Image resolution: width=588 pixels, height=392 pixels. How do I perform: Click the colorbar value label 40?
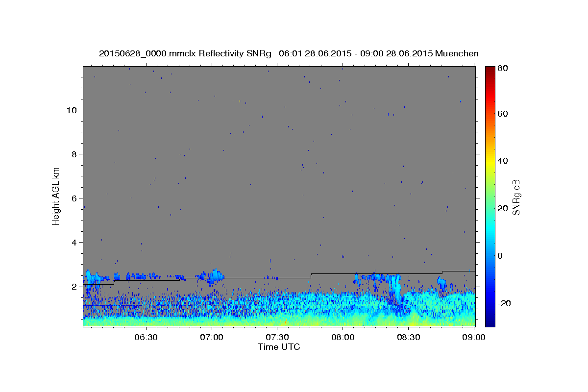[502, 161]
